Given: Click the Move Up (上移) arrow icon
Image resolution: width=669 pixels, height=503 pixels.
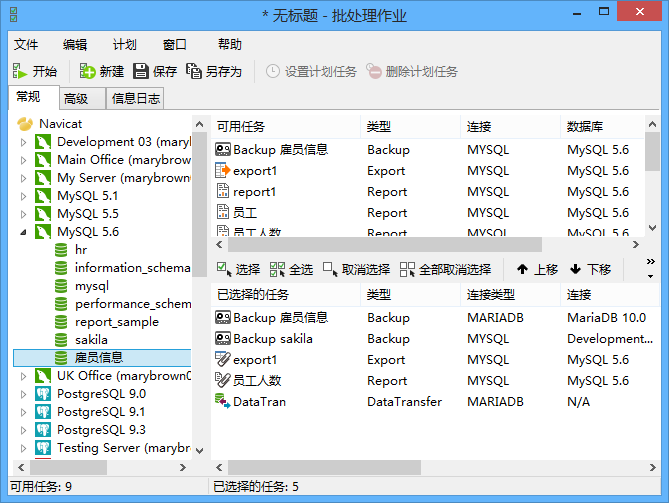Looking at the screenshot, I should (x=522, y=269).
